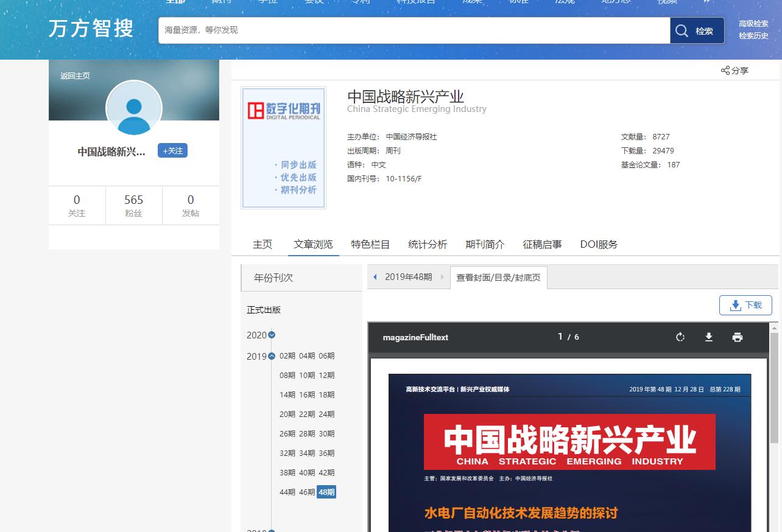The width and height of the screenshot is (782, 532).
Task: Click the 万方智搜 logo
Action: tap(91, 28)
